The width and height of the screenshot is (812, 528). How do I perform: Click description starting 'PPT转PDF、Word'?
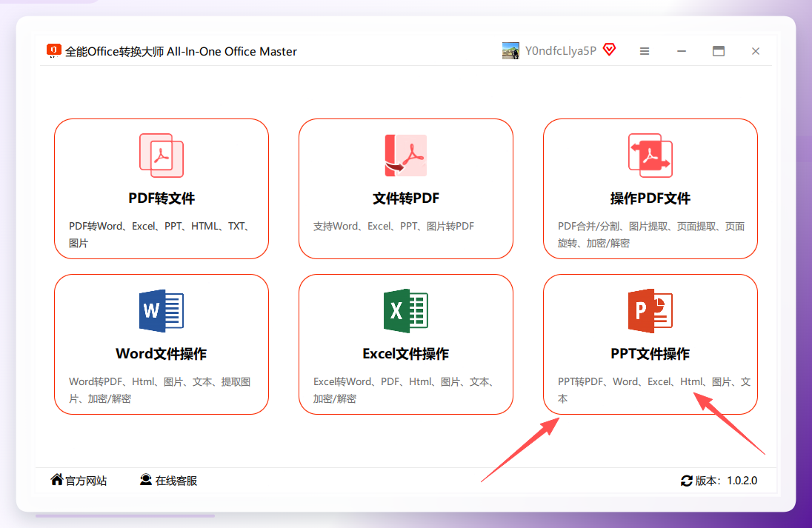[x=654, y=390]
